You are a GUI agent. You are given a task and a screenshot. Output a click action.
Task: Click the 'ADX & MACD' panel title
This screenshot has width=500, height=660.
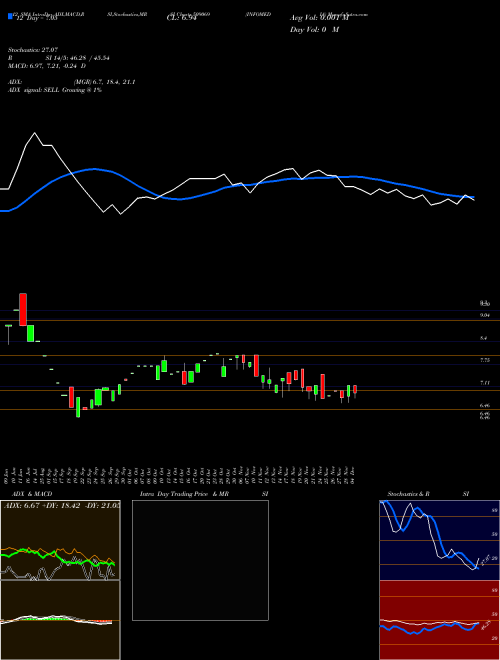point(32,494)
